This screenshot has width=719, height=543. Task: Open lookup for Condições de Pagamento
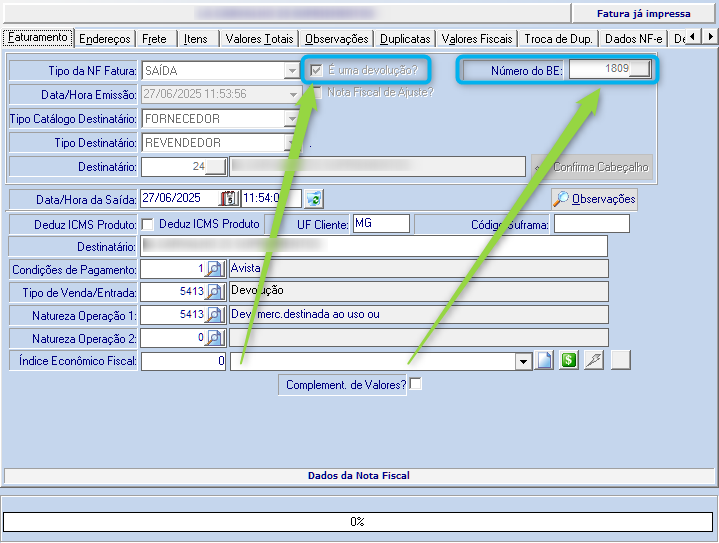[x=214, y=269]
